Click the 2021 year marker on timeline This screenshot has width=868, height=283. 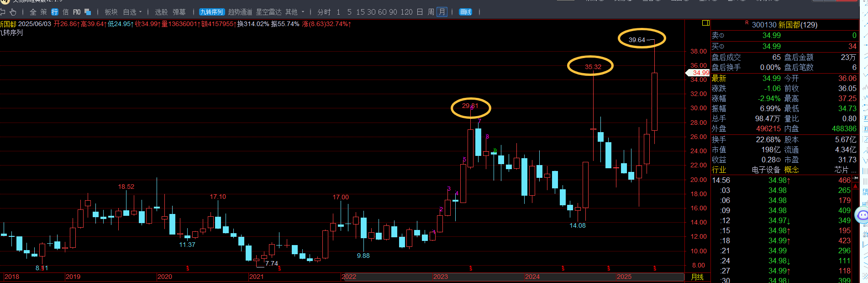(256, 277)
